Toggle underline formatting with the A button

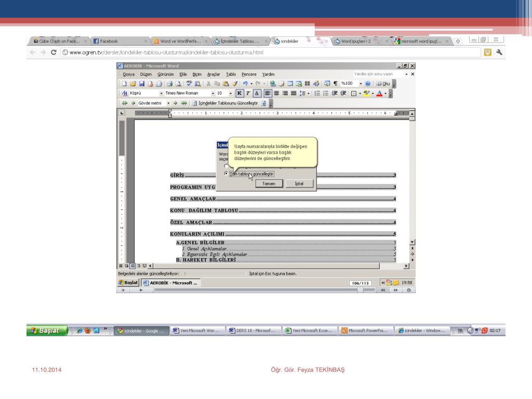[257, 93]
